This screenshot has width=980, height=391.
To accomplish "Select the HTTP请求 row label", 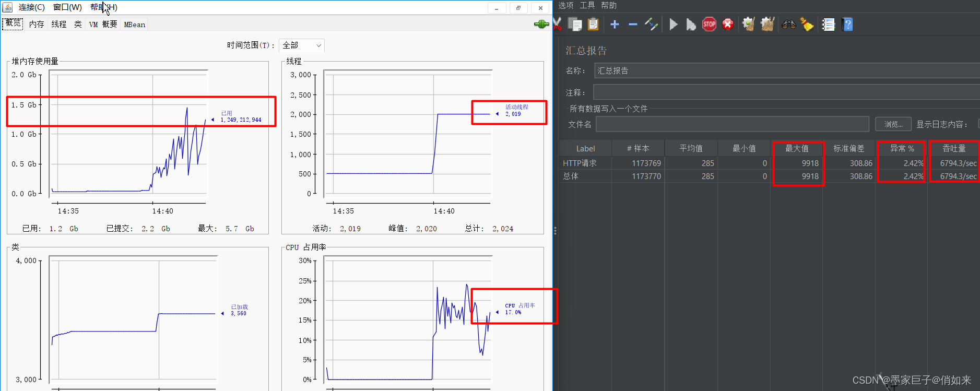I will [580, 163].
